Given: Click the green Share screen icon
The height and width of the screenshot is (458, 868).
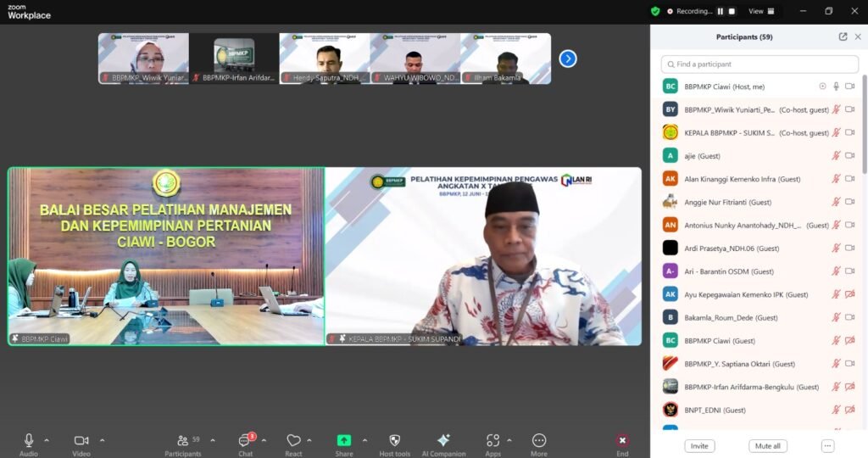Looking at the screenshot, I should tap(344, 440).
